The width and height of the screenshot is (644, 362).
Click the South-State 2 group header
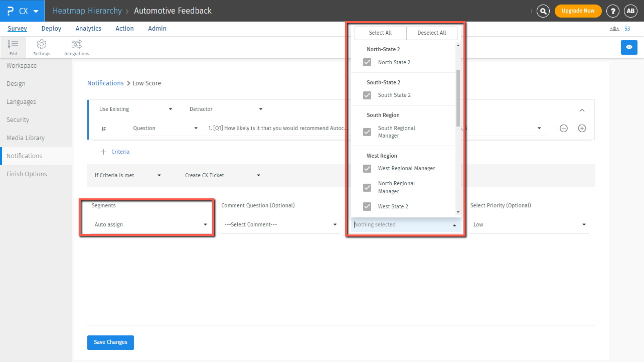pos(384,82)
